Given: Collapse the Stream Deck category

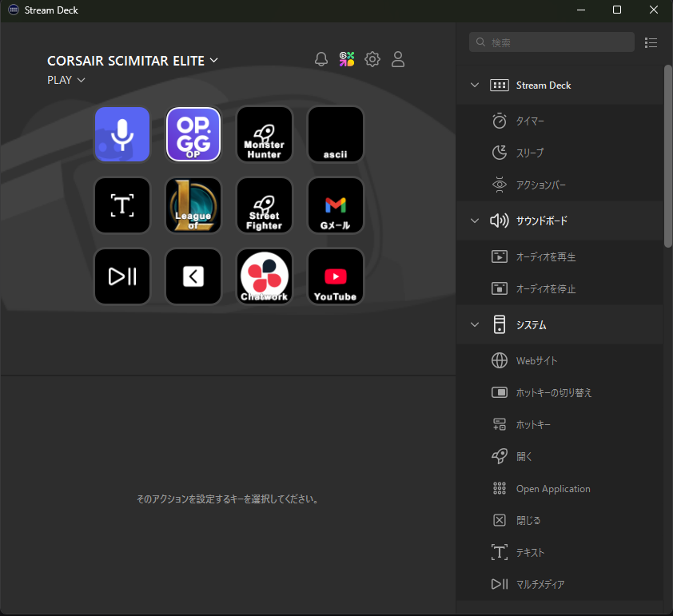Looking at the screenshot, I should 474,85.
